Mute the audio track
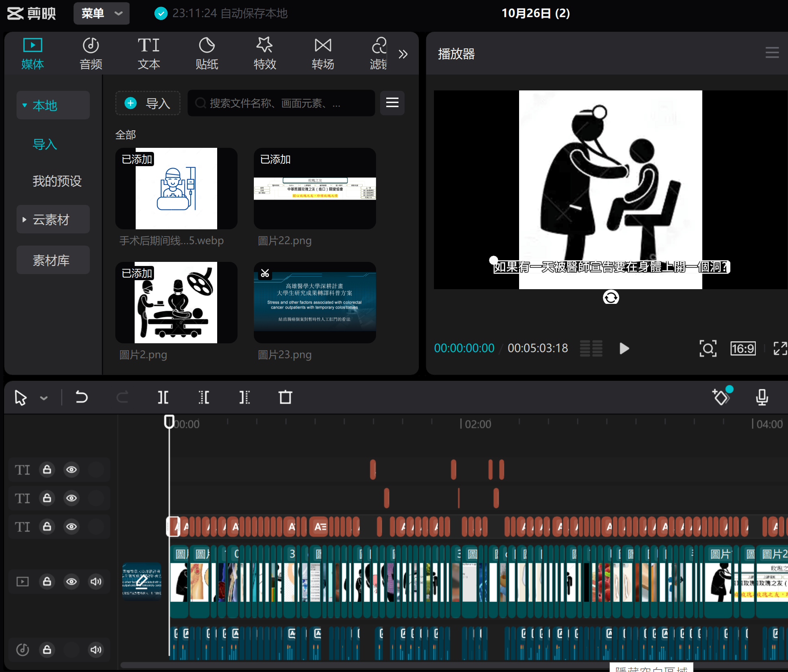The image size is (788, 672). point(96,650)
